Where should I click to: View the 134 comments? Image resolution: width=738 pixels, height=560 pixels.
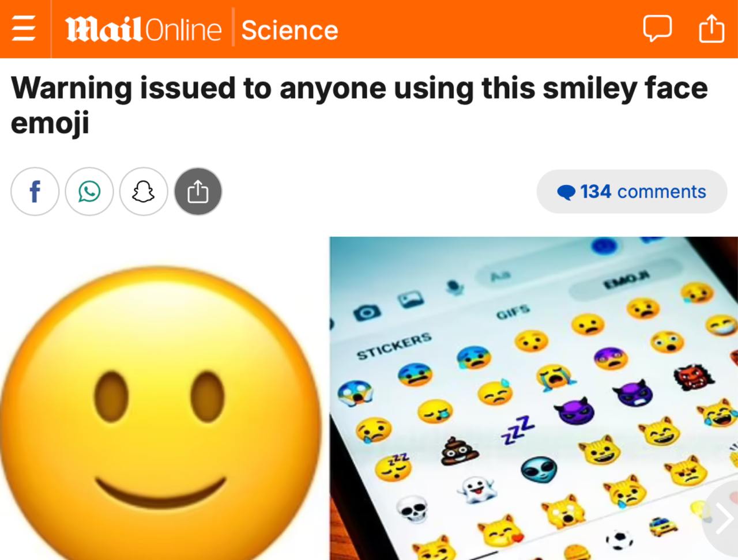click(x=632, y=191)
